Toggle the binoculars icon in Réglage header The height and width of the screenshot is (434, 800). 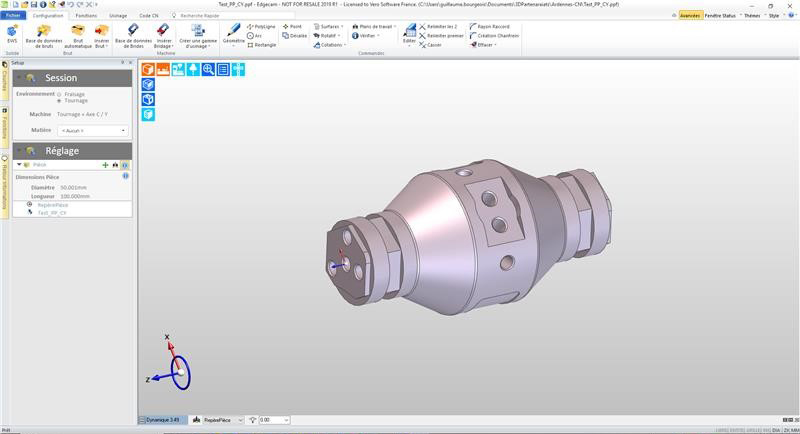point(115,164)
